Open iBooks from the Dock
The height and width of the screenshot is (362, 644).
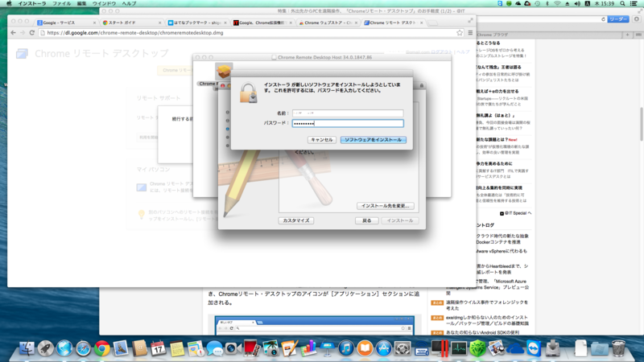(x=365, y=348)
